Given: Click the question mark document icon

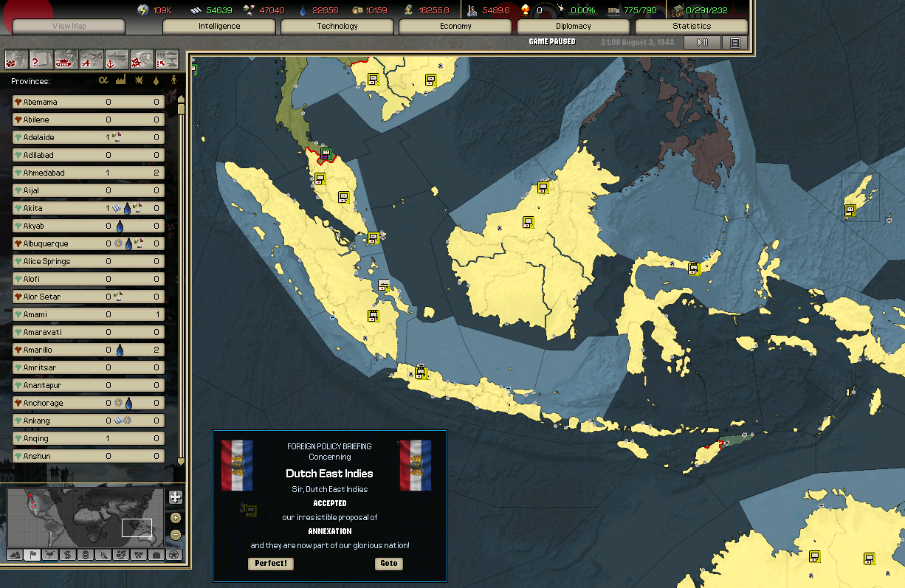Looking at the screenshot, I should pos(41,59).
